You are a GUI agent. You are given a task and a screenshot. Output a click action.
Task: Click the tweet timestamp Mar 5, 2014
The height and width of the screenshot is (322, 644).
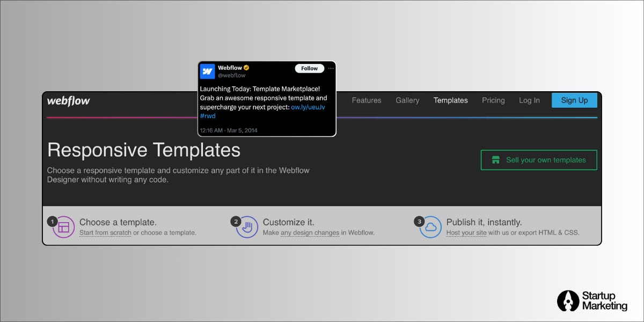pyautogui.click(x=229, y=130)
